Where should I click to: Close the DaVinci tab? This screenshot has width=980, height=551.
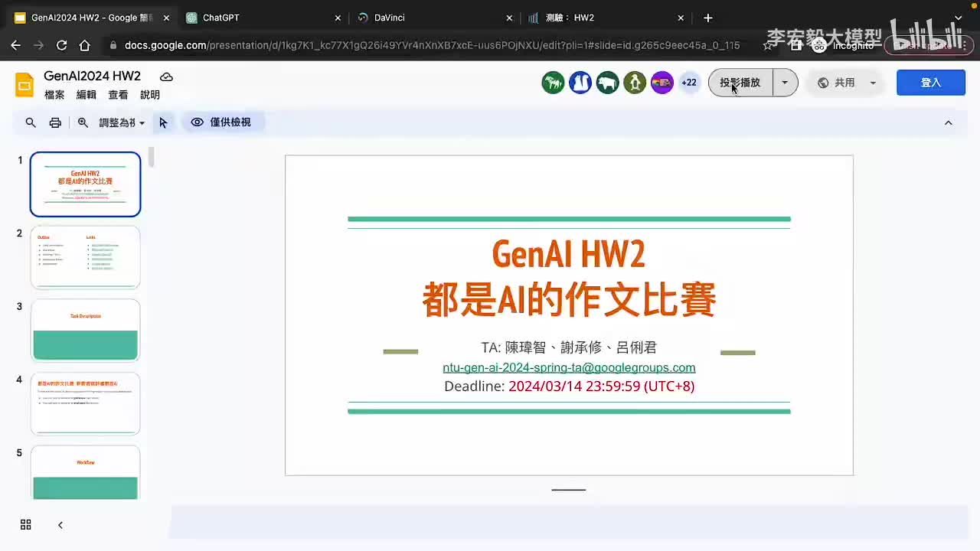[x=509, y=18]
